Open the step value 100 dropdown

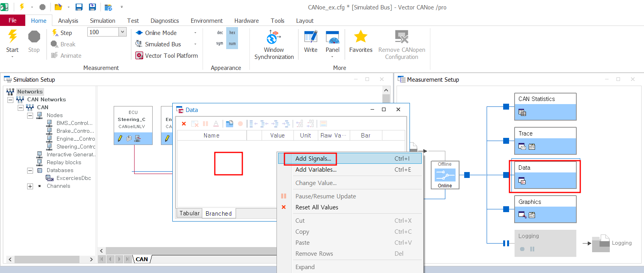click(123, 32)
